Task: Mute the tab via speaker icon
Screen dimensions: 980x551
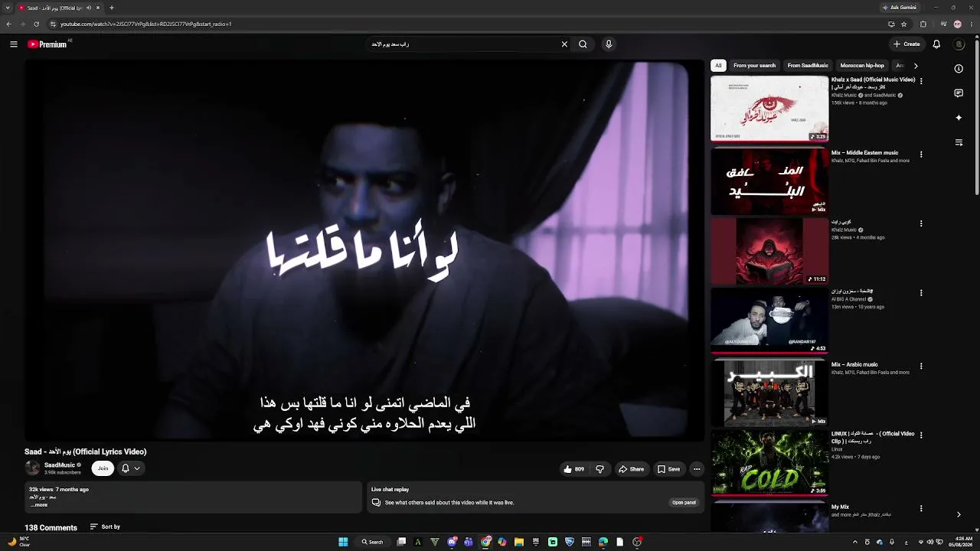Action: point(89,8)
